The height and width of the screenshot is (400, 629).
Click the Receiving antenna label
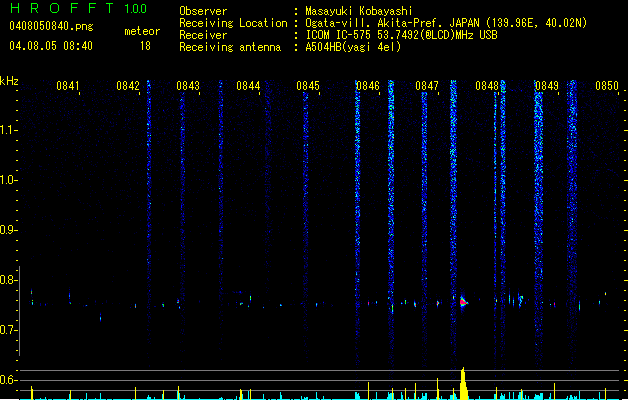point(230,47)
